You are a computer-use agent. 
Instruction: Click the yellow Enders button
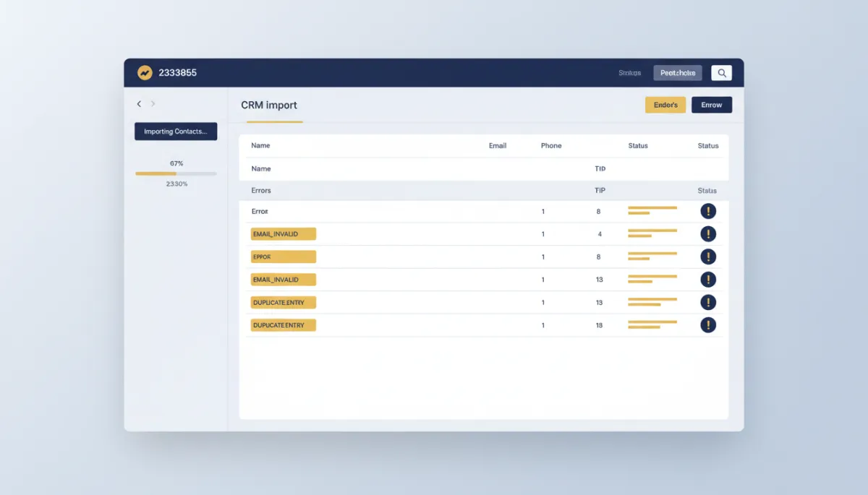(x=665, y=105)
